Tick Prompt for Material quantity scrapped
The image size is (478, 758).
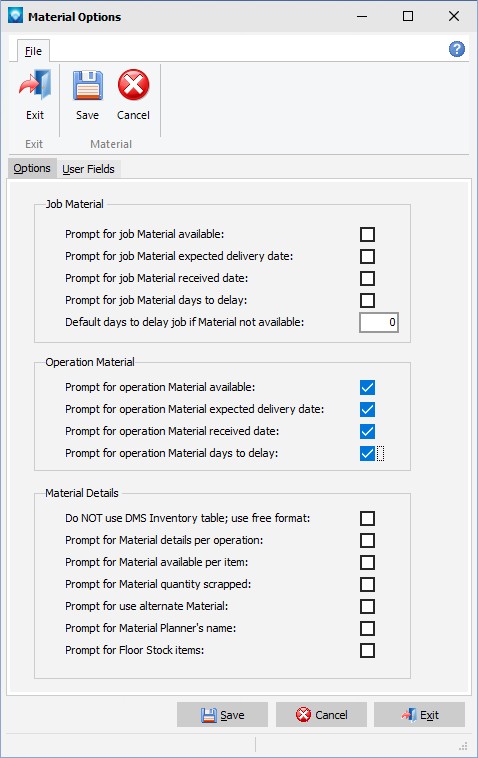point(367,584)
